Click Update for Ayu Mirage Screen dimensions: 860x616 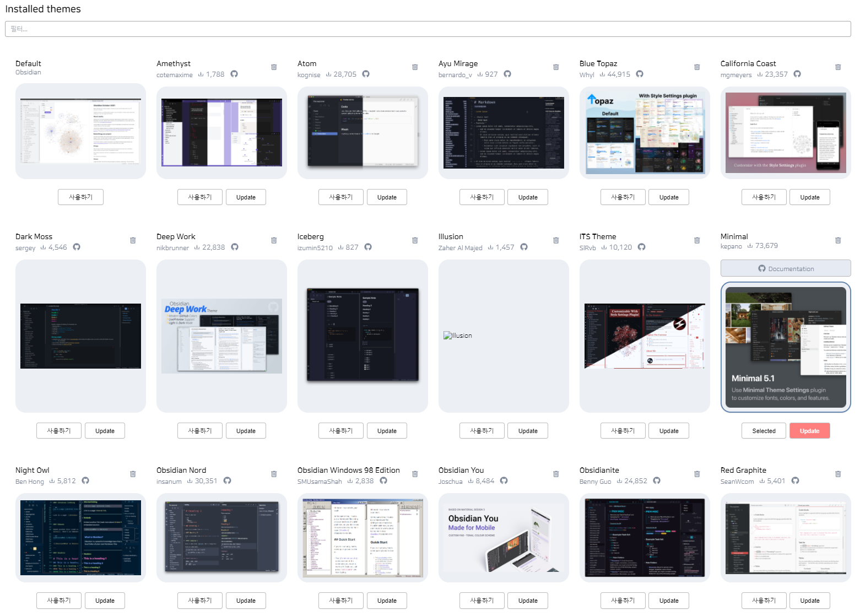pyautogui.click(x=528, y=197)
